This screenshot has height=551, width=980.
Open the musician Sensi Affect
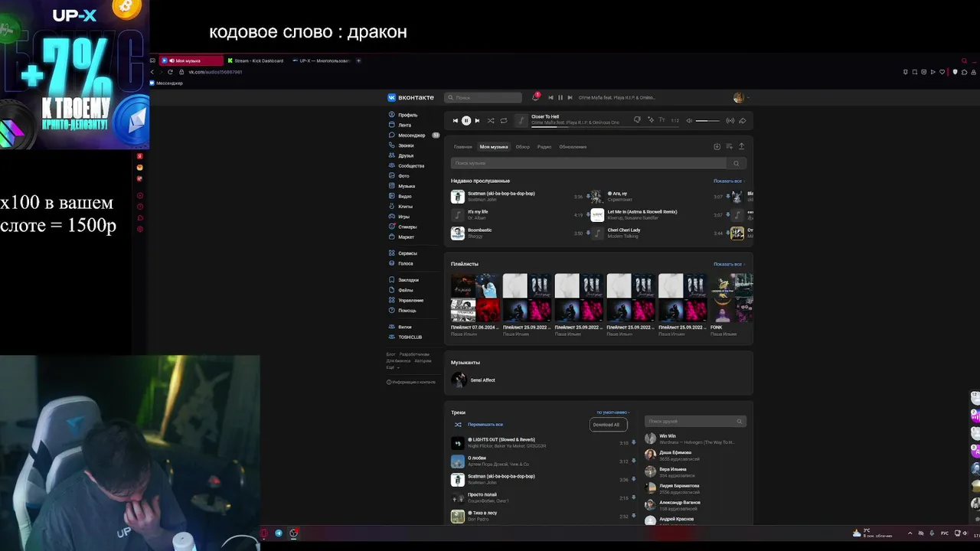click(473, 380)
